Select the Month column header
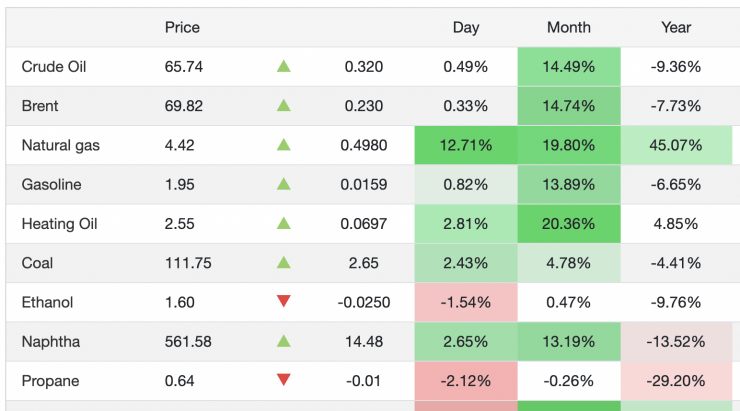This screenshot has height=411, width=740. 568,27
